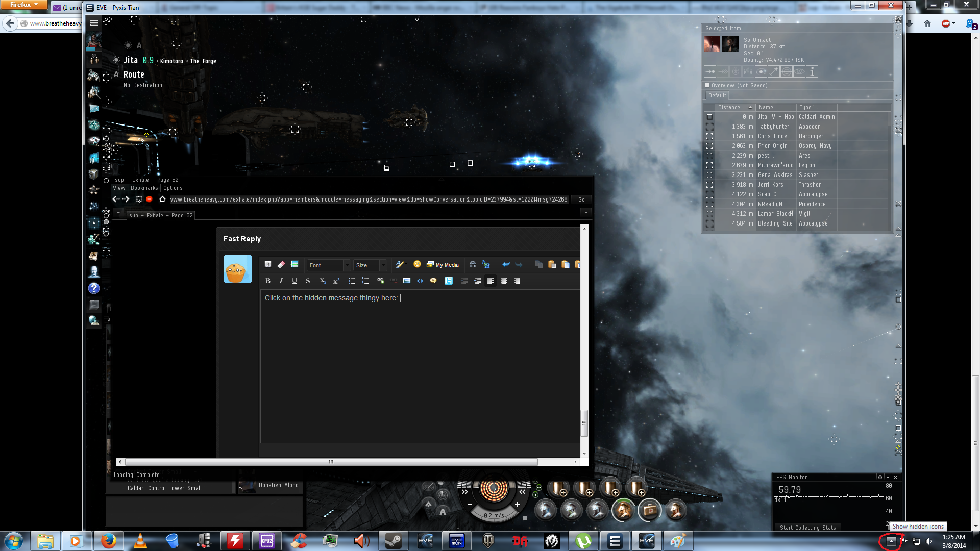Increase indent in reply editor
The height and width of the screenshot is (551, 980).
pyautogui.click(x=477, y=281)
